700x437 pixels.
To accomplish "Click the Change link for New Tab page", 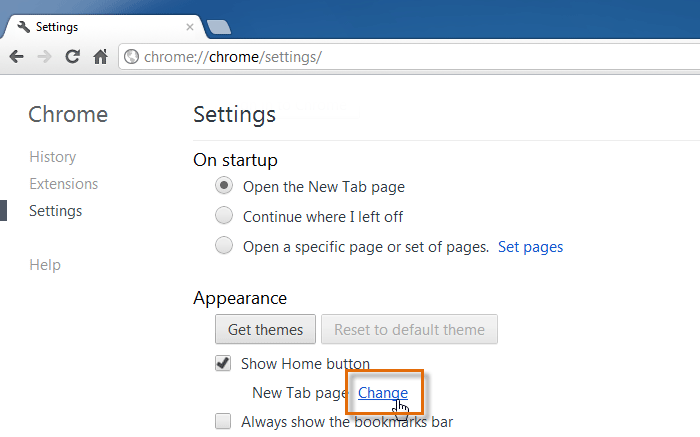I will coord(383,393).
